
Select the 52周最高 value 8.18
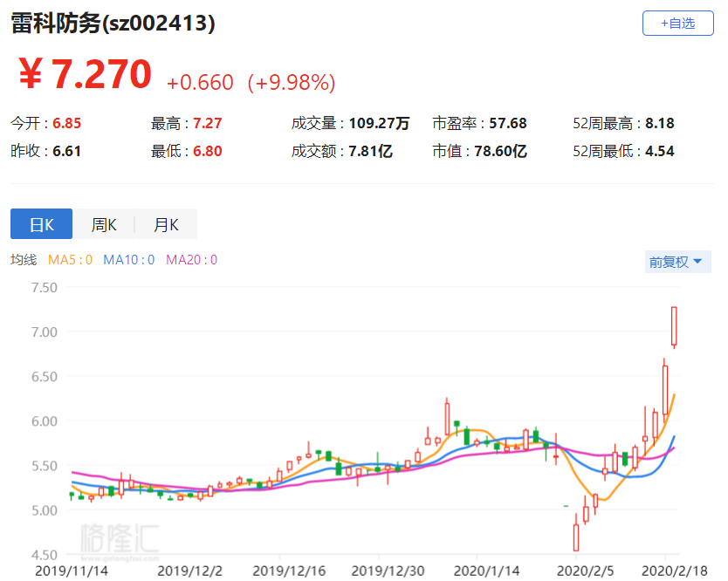[x=660, y=123]
